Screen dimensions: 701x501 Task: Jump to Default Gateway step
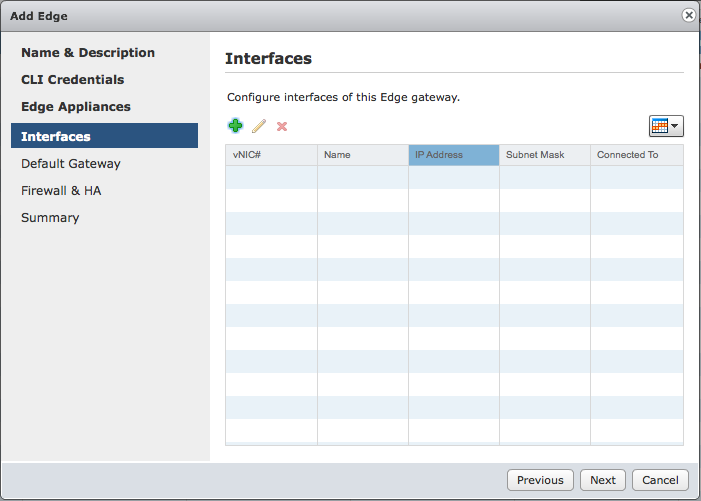click(71, 164)
